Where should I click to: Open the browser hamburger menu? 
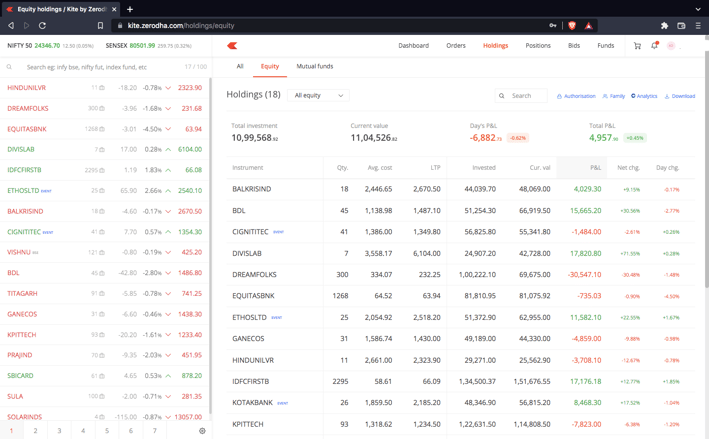coord(698,26)
